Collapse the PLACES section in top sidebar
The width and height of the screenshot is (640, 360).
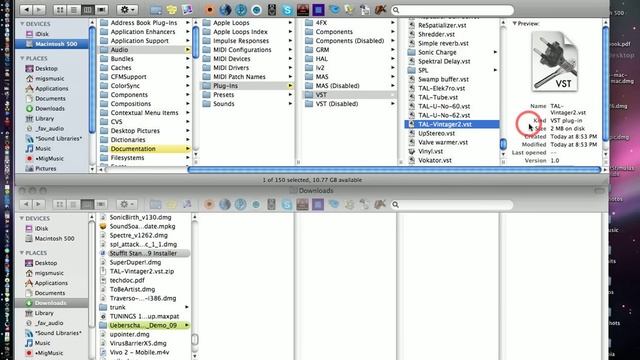[22, 58]
